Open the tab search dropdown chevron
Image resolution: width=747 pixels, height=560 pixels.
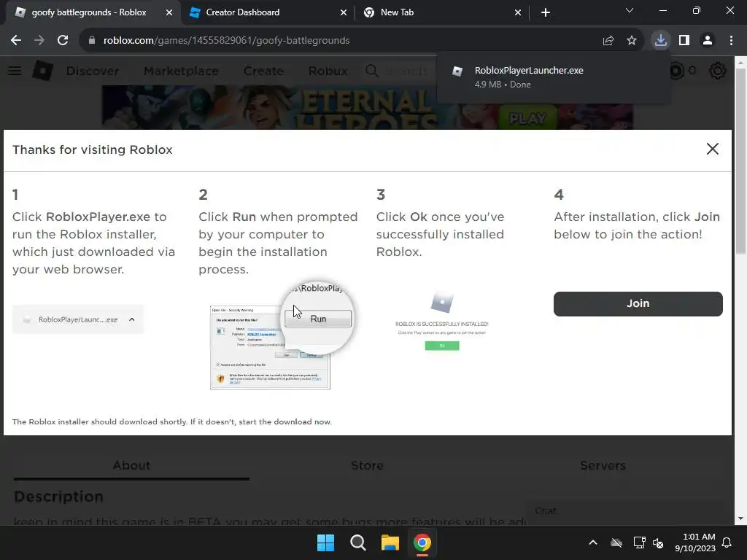click(x=630, y=10)
